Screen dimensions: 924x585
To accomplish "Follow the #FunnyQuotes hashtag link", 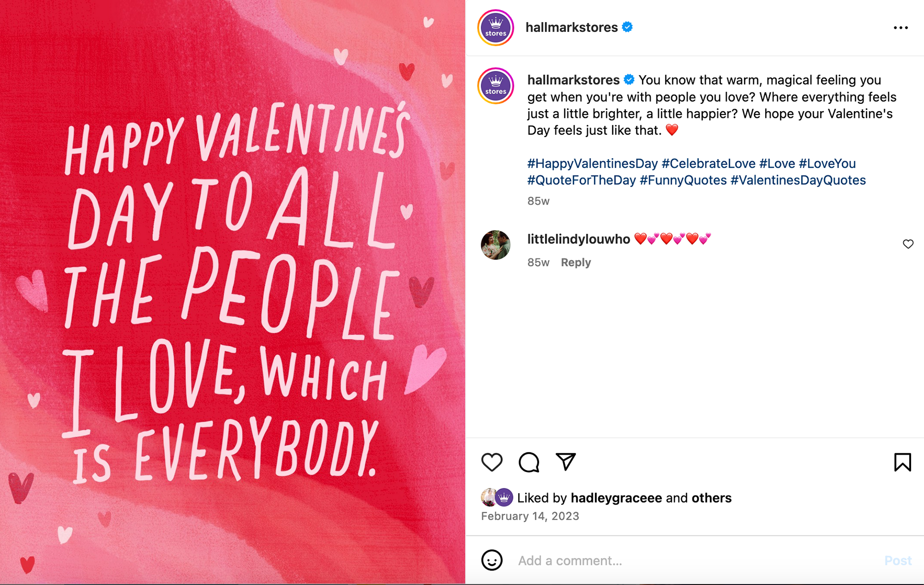I will point(683,180).
